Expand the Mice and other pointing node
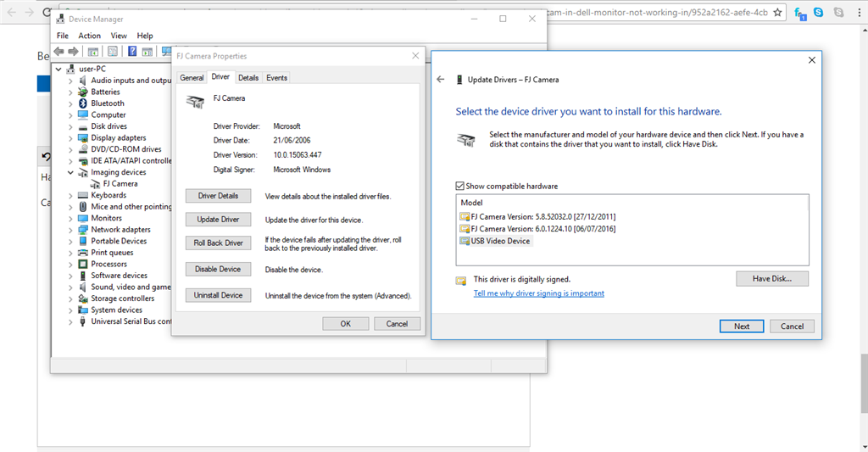This screenshot has height=452, width=868. (x=70, y=207)
